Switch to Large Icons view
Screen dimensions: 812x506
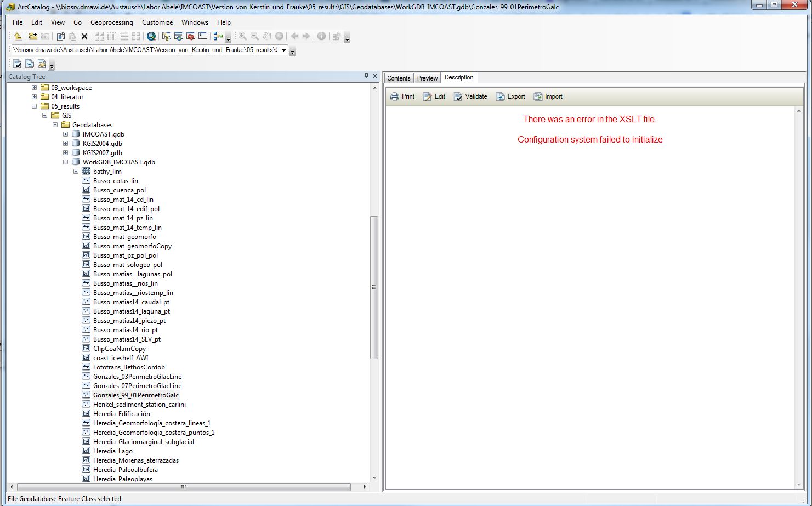pyautogui.click(x=100, y=36)
